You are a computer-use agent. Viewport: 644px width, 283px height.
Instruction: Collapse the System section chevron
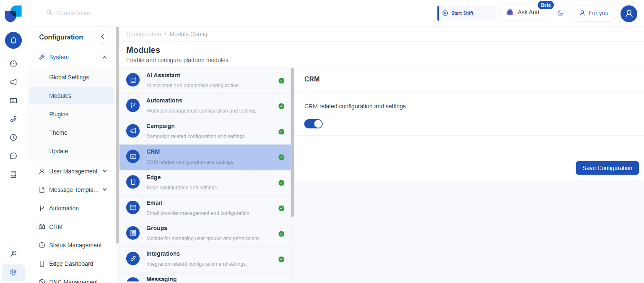pos(105,57)
